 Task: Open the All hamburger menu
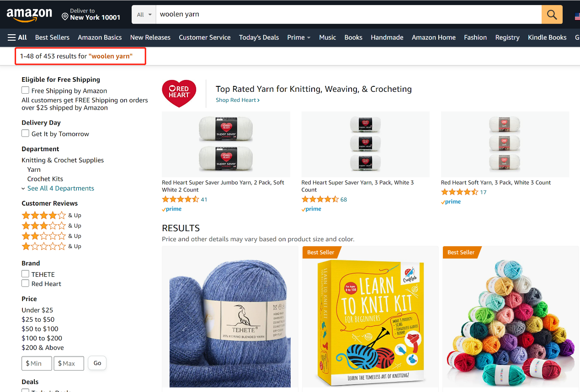tap(17, 37)
